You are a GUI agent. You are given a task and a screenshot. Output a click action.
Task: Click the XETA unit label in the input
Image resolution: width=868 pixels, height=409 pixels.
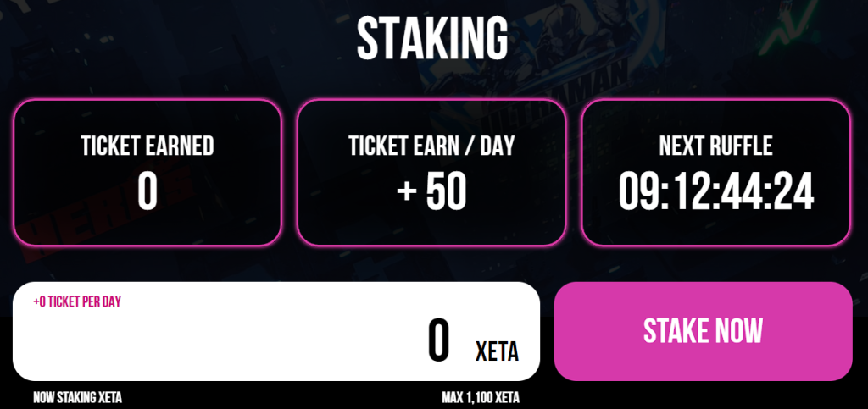[x=497, y=351]
